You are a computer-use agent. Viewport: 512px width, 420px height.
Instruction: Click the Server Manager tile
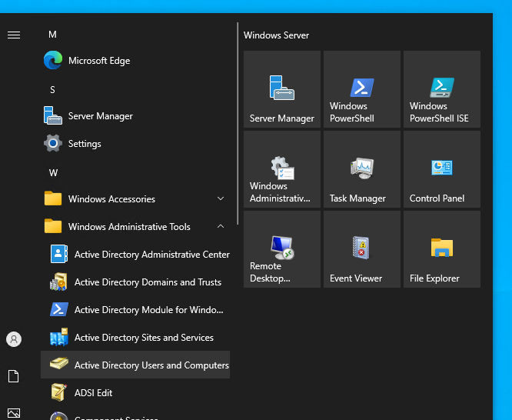pyautogui.click(x=282, y=89)
